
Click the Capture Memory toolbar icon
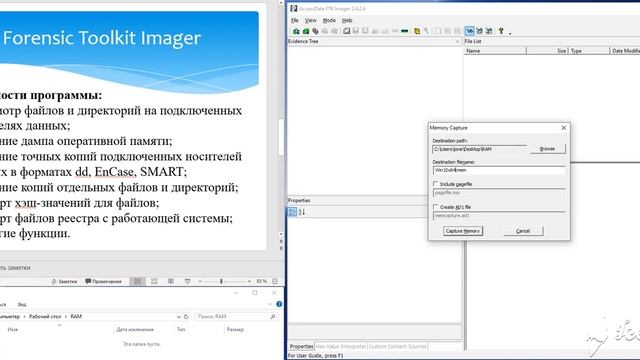coord(404,31)
